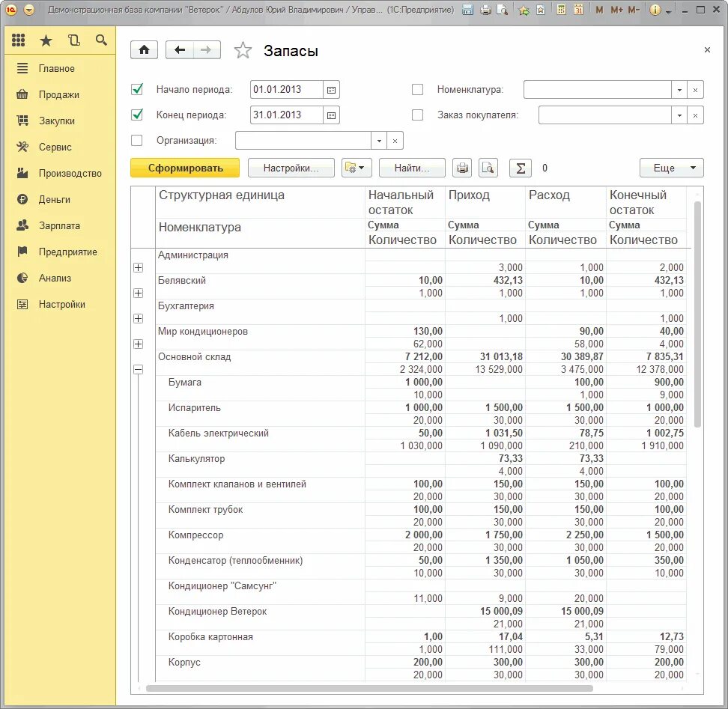728x709 pixels.
Task: Click the search magnifier in the sidebar header
Action: tap(101, 40)
